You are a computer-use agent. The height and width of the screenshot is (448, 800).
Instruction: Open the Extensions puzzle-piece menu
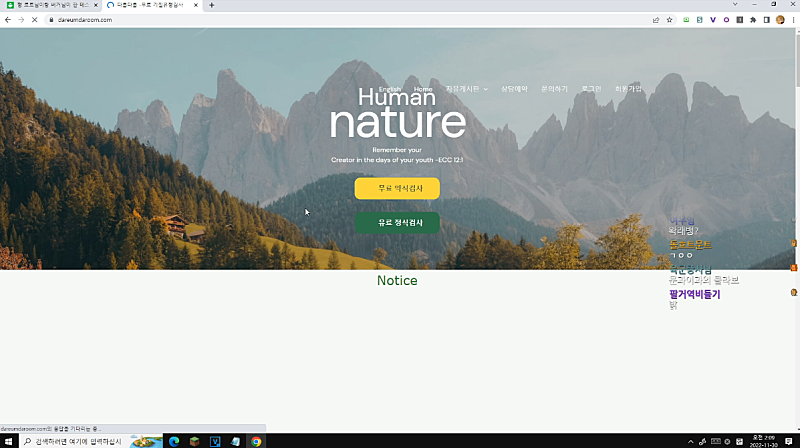tap(753, 20)
